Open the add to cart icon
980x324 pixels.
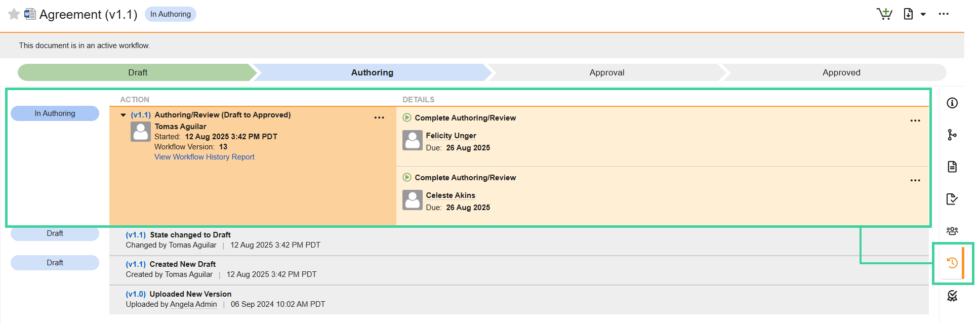tap(884, 14)
